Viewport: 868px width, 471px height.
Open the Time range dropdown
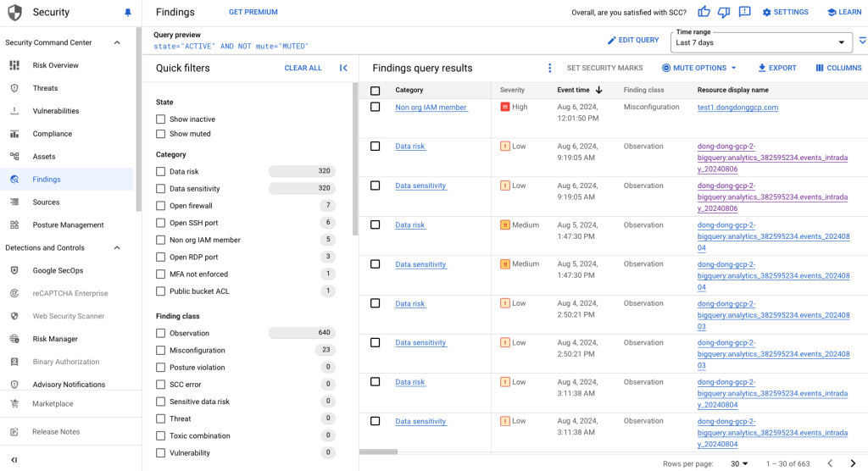(x=761, y=42)
